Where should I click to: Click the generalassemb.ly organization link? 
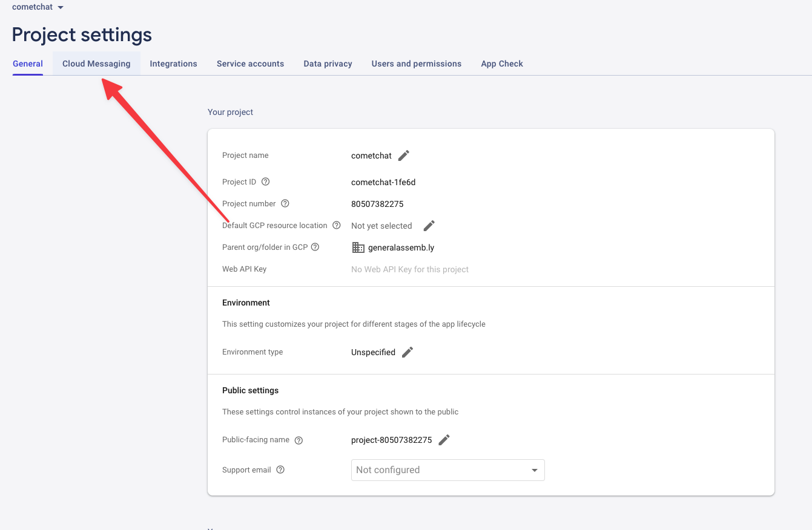(401, 247)
